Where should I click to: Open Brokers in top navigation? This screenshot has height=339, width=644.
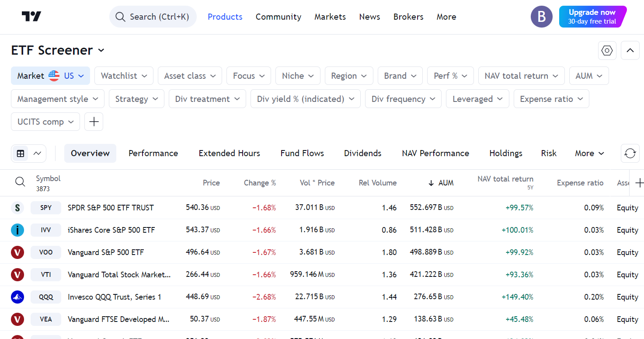click(408, 17)
